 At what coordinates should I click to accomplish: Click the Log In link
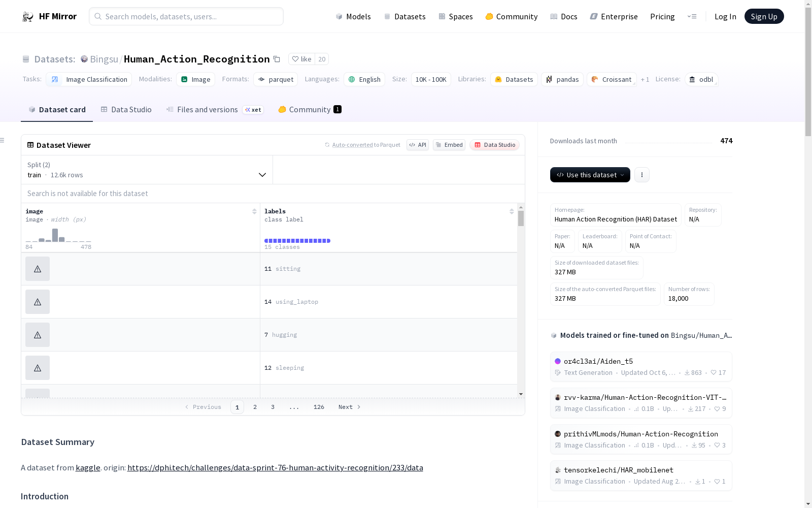pos(725,17)
